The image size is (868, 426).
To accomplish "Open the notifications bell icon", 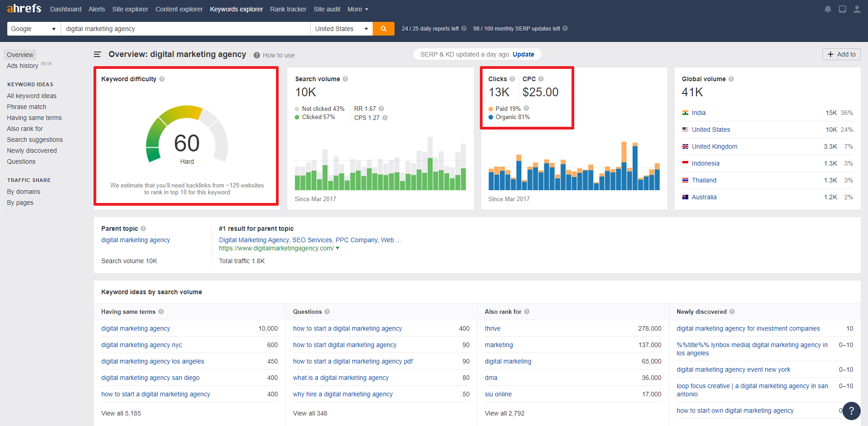I will (x=828, y=9).
